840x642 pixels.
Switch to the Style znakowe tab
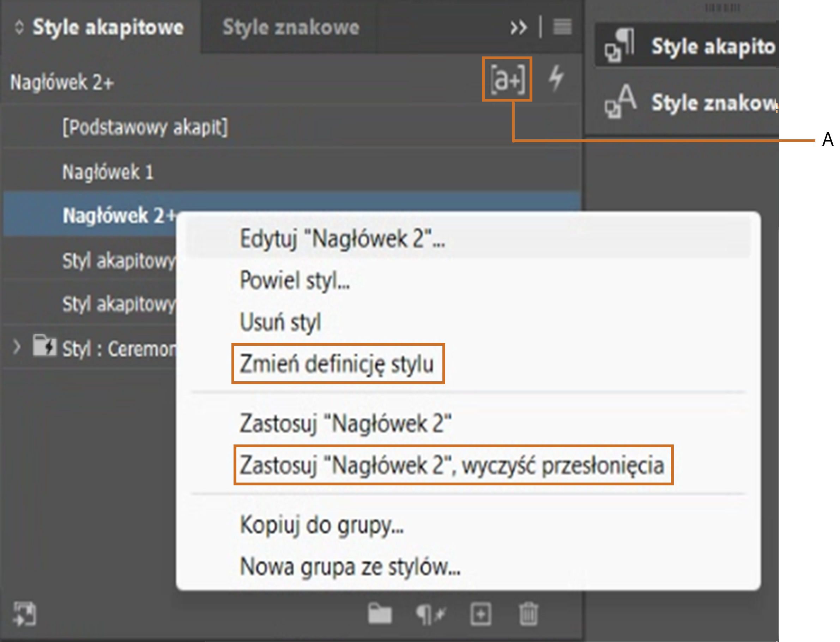pyautogui.click(x=290, y=28)
